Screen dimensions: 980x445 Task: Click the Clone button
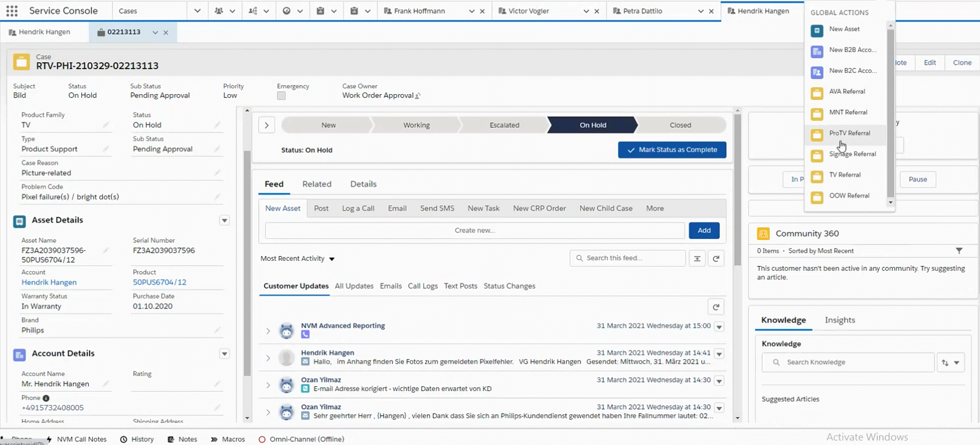point(962,63)
